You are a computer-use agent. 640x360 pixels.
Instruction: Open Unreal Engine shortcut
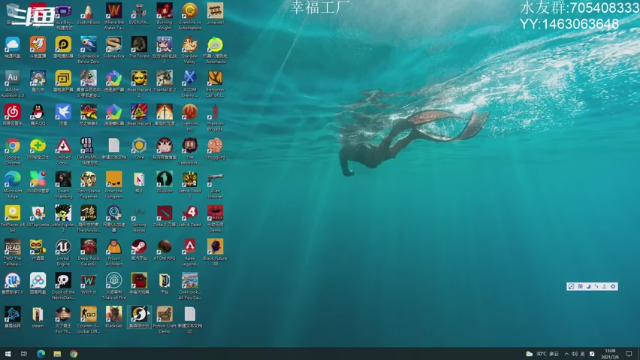pos(63,253)
